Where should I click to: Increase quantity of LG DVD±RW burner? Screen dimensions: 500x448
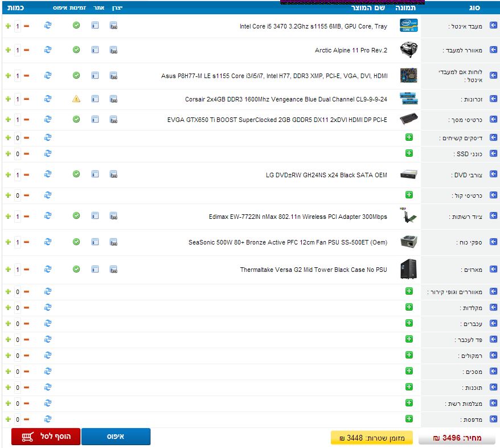pos(8,174)
